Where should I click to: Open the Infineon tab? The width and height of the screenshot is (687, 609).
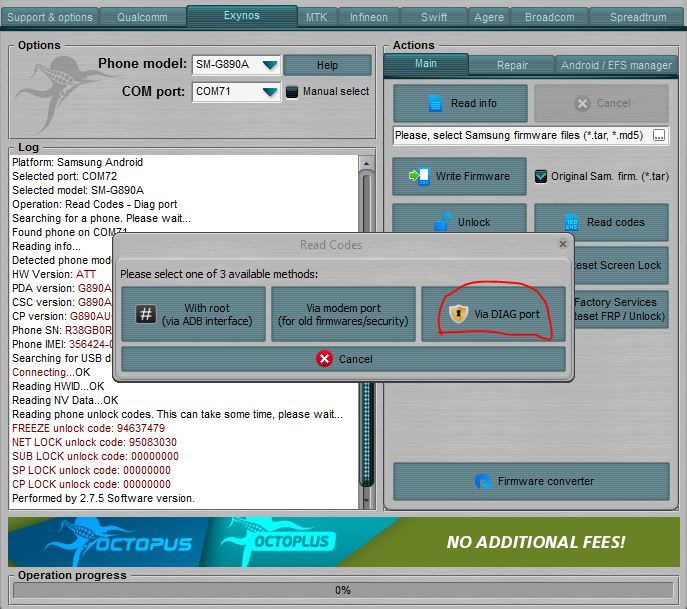[368, 17]
